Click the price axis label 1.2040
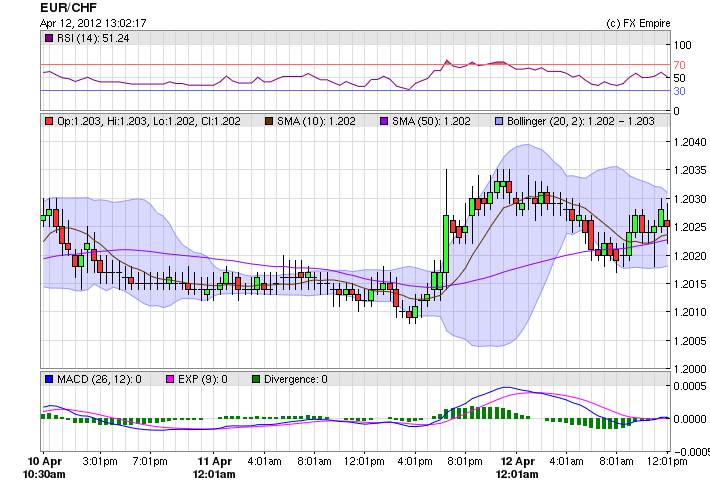710x487 pixels. (690, 142)
